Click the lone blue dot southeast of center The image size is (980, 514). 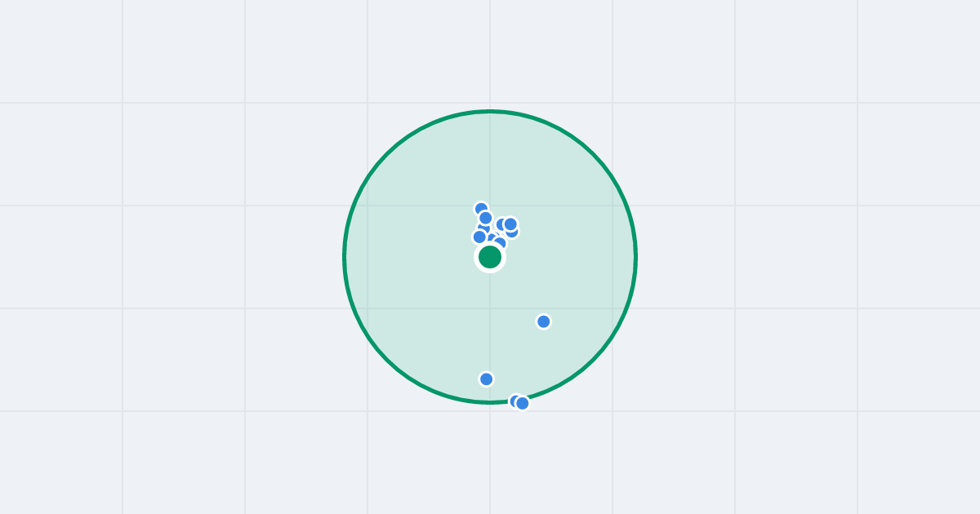pyautogui.click(x=544, y=321)
